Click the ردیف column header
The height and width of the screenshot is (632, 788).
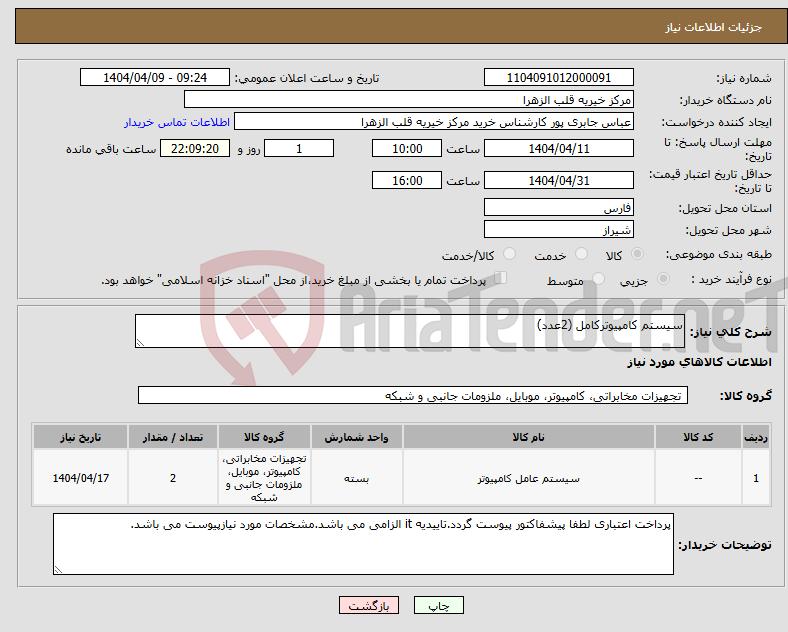(x=756, y=437)
